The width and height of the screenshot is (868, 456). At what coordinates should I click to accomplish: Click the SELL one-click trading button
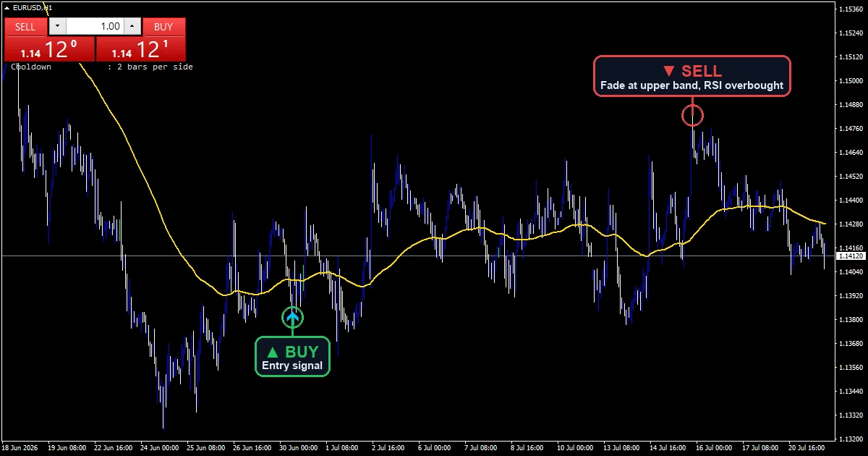click(25, 27)
